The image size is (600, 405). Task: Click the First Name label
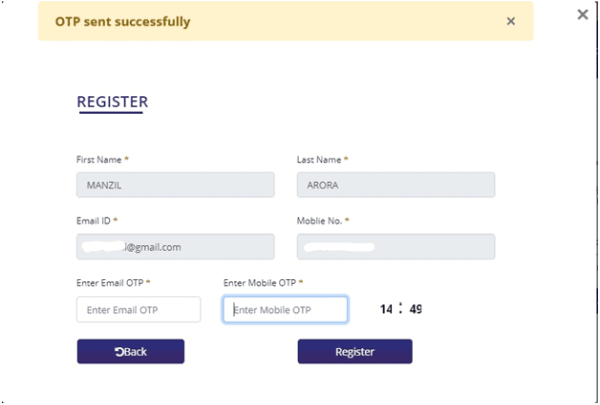pyautogui.click(x=102, y=160)
